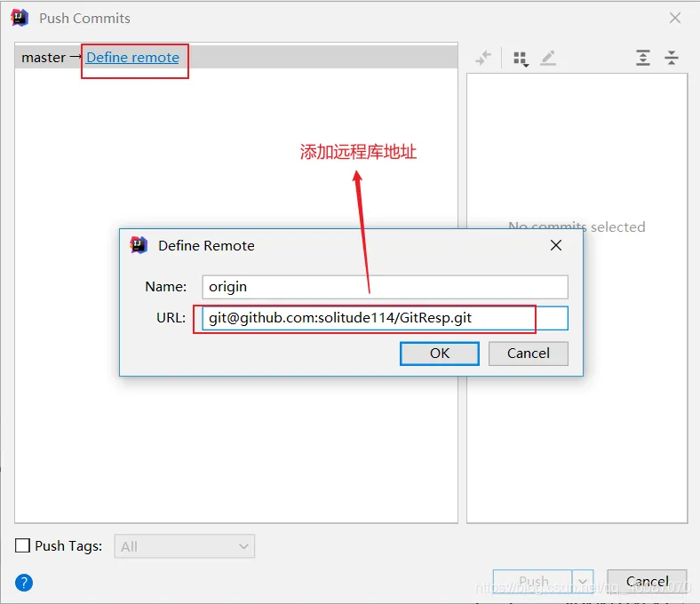The width and height of the screenshot is (700, 604).
Task: Focus the Name field containing origin
Action: click(384, 287)
